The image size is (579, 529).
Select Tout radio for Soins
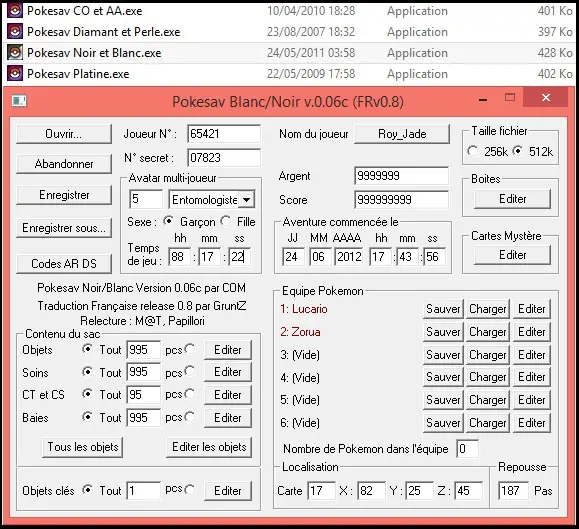tap(88, 371)
